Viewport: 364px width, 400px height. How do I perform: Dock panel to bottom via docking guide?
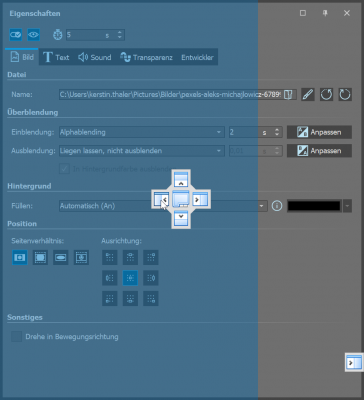[x=181, y=219]
